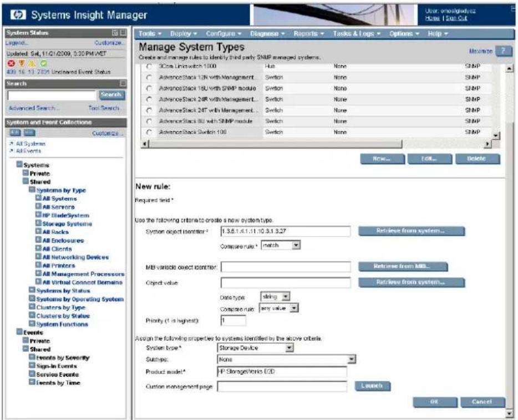Image resolution: width=518 pixels, height=420 pixels.
Task: Click OK to save new rule
Action: point(435,402)
